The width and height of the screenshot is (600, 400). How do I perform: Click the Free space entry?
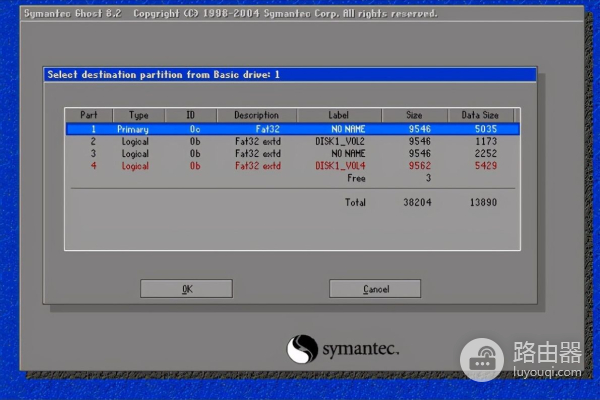click(356, 178)
